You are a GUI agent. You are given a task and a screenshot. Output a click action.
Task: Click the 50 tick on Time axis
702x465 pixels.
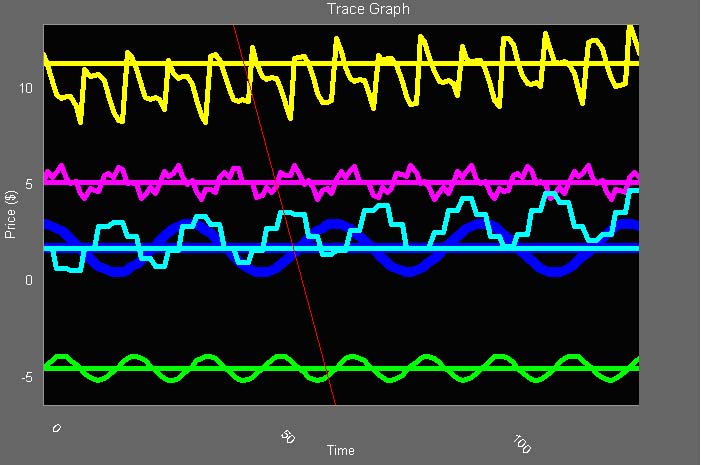coord(287,437)
